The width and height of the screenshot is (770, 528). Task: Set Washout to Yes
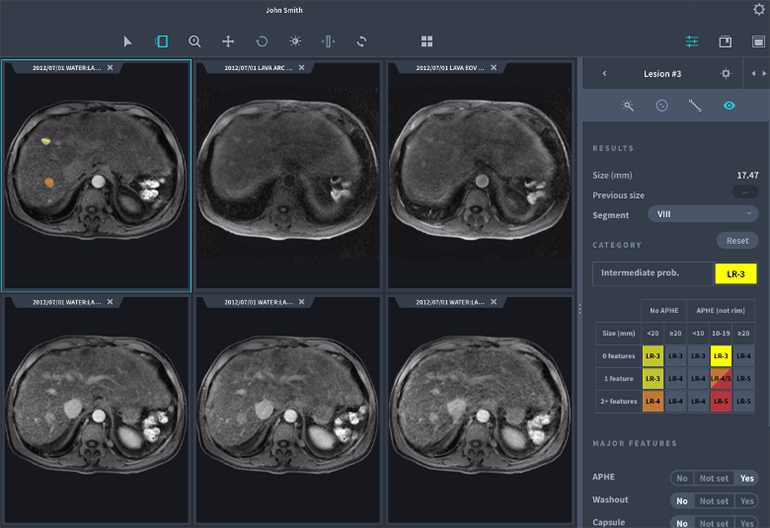pos(746,500)
